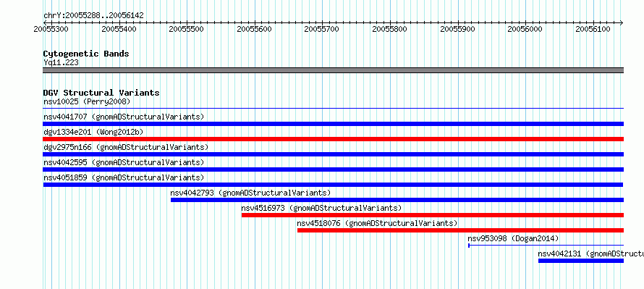Click the blue dgv2975n166 variant bar
The height and width of the screenshot is (289, 644).
[334, 154]
